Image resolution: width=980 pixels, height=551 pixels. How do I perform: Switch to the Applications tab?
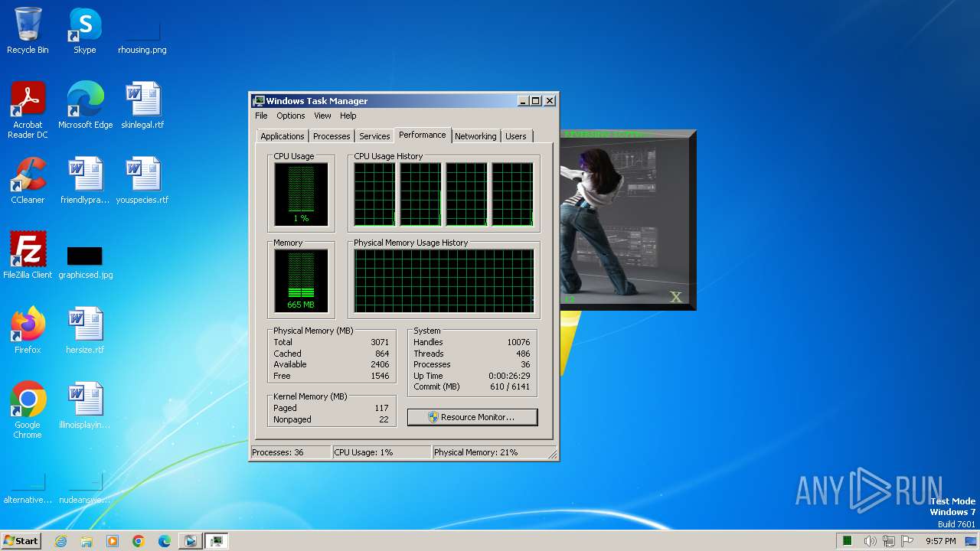point(283,136)
